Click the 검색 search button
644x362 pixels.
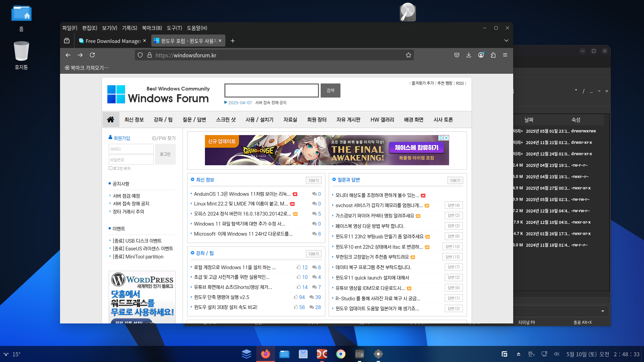pos(330,90)
